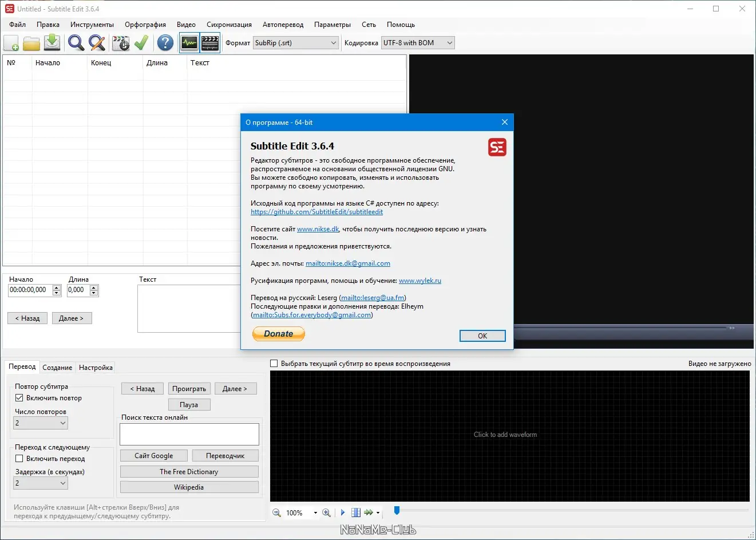The width and height of the screenshot is (756, 540).
Task: Click 'Сайт Google' button
Action: coord(154,456)
